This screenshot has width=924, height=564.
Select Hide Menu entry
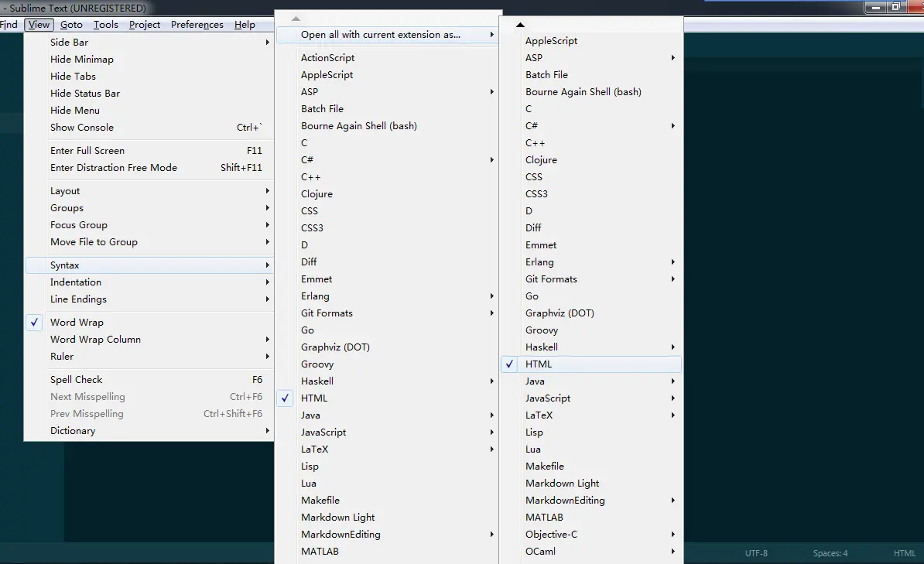[x=149, y=111]
